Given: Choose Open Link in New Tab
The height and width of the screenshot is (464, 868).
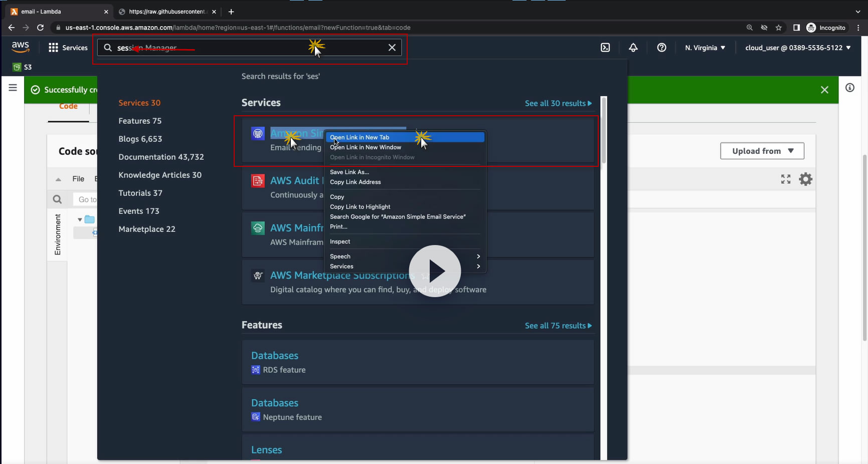Looking at the screenshot, I should 405,137.
